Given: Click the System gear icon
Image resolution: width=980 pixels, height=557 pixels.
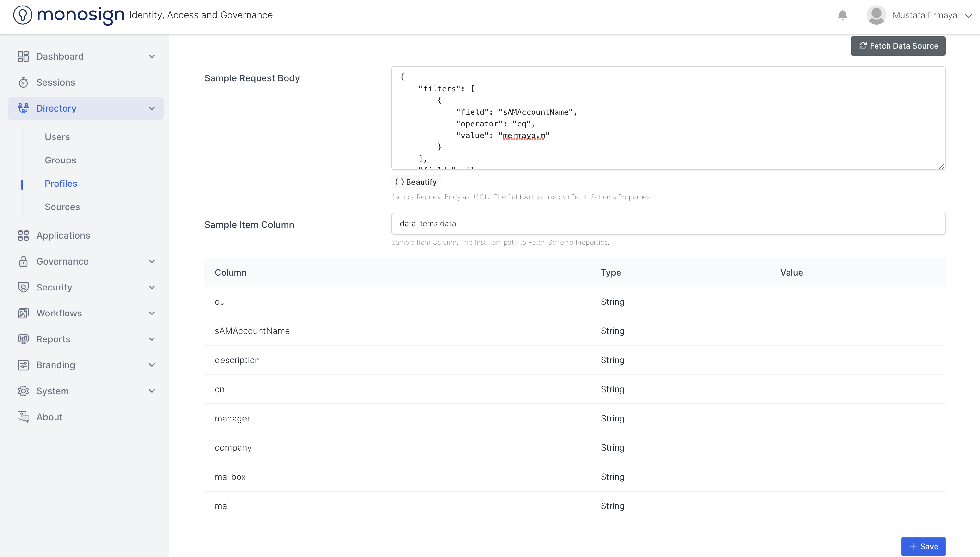Looking at the screenshot, I should tap(23, 391).
